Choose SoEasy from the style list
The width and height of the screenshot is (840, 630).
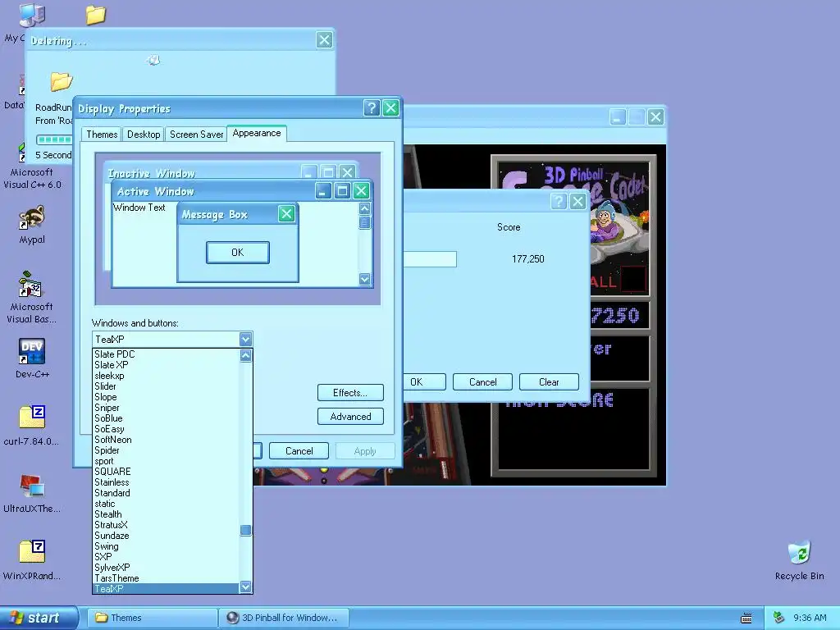(166, 429)
